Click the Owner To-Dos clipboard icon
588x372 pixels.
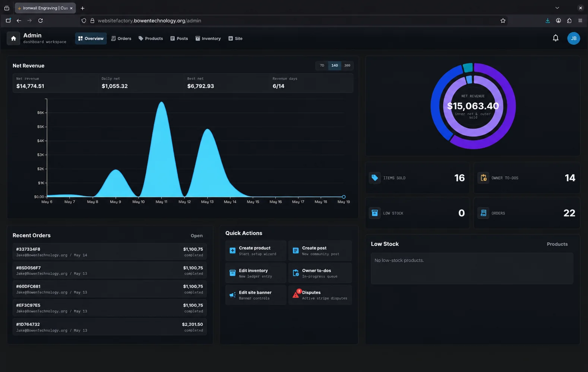click(x=483, y=178)
